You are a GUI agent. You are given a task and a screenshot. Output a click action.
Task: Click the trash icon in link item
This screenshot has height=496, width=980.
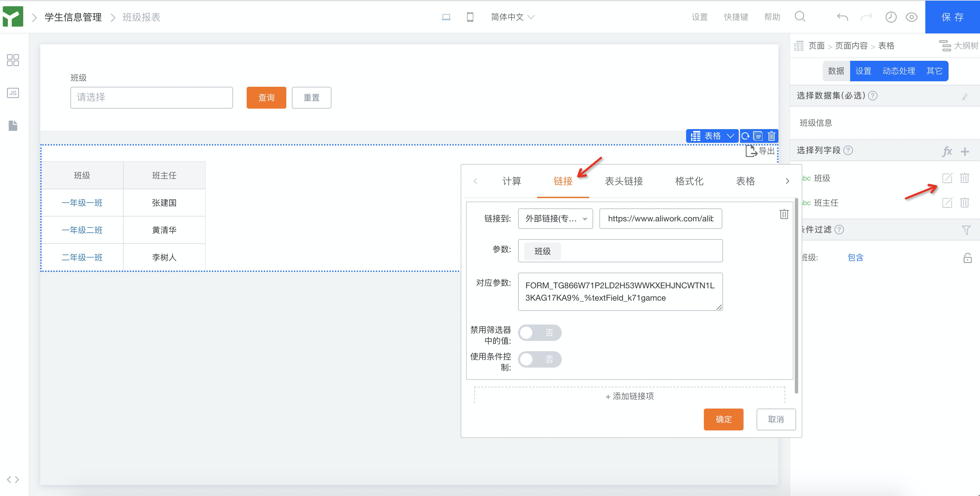tap(784, 214)
